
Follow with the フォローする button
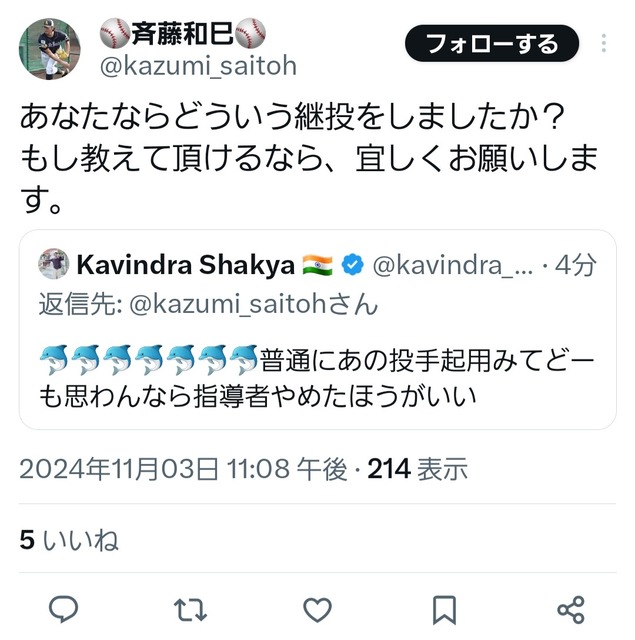click(492, 43)
